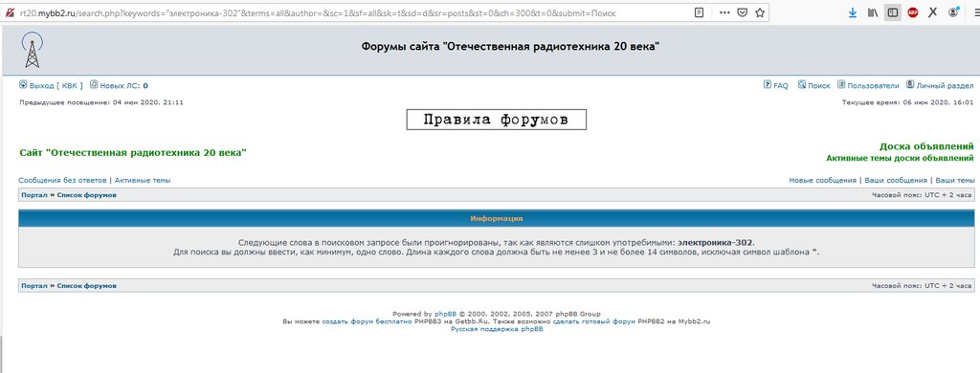Click top Часовой пояс: UTC + 2 часа
The image size is (980, 373).
[x=922, y=195]
